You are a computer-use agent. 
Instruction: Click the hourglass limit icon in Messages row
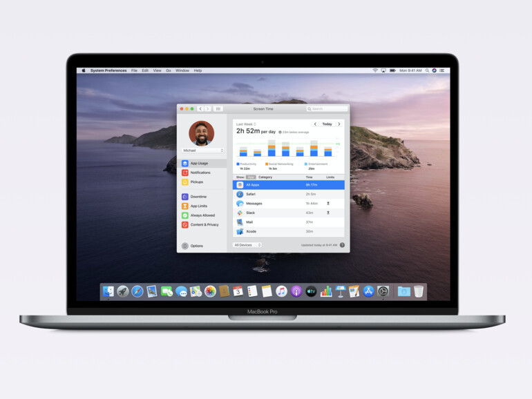(x=328, y=204)
